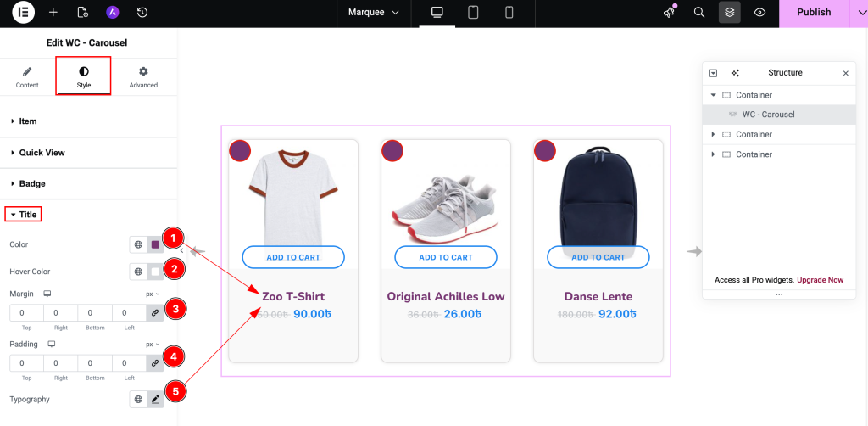The image size is (868, 426).
Task: Toggle linked values for Margin
Action: [x=154, y=313]
